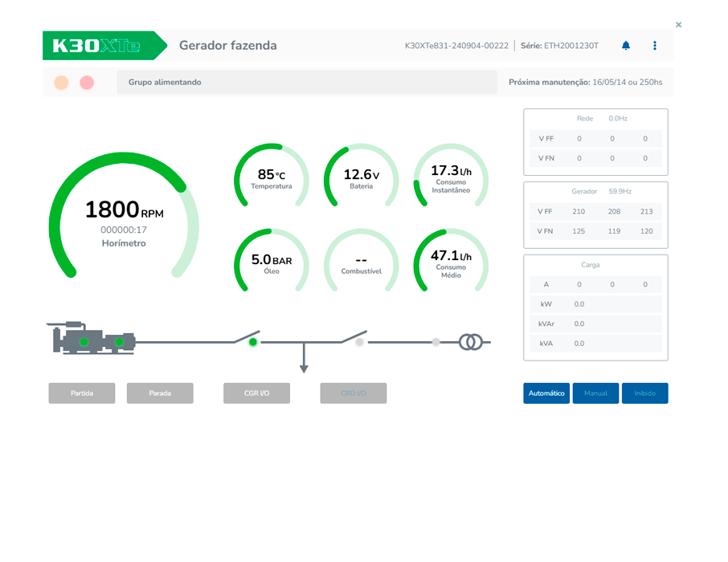728x562 pixels.
Task: Click the 1800 RPM gauge
Action: pos(124,217)
